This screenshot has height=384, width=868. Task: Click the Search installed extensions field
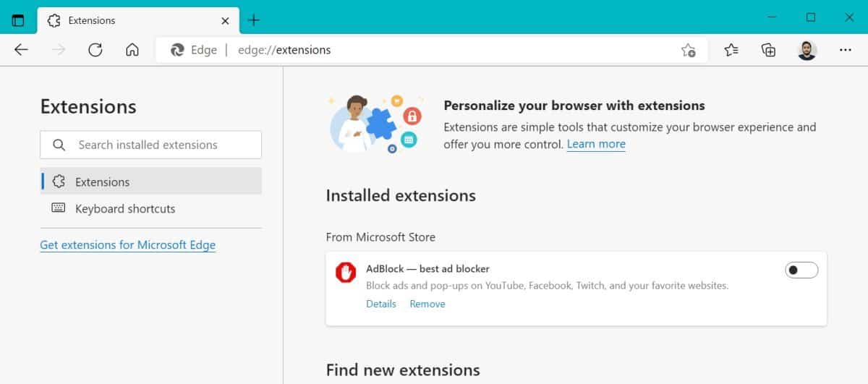(x=150, y=145)
